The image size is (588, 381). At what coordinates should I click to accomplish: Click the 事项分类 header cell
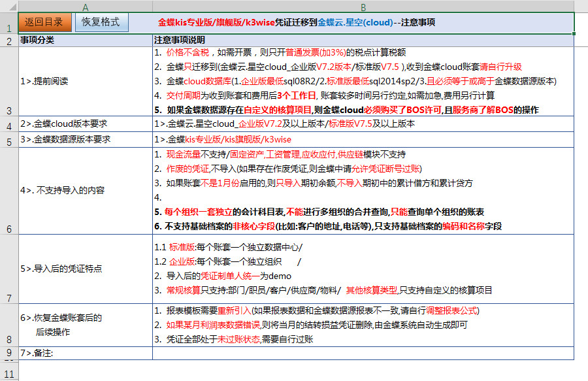pos(85,40)
